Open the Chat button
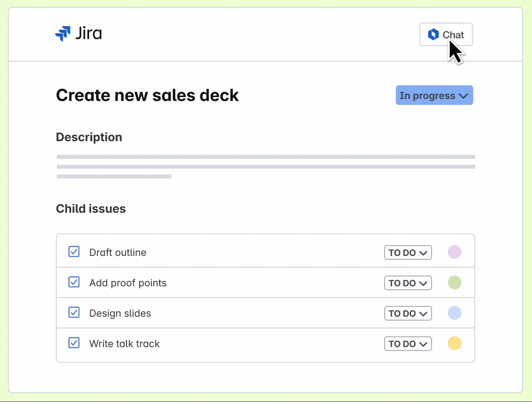This screenshot has height=402, width=532. point(446,35)
